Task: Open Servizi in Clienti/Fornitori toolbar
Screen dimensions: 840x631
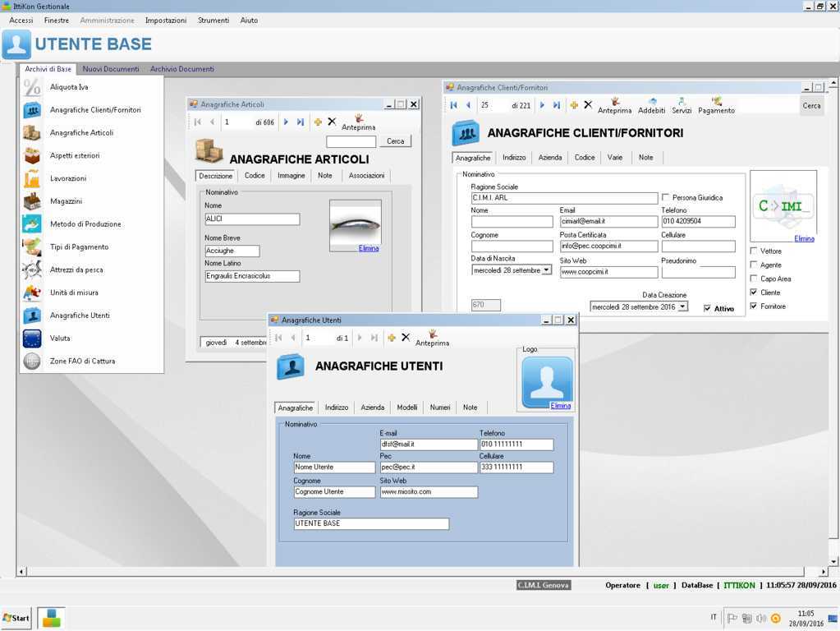Action: tap(682, 106)
